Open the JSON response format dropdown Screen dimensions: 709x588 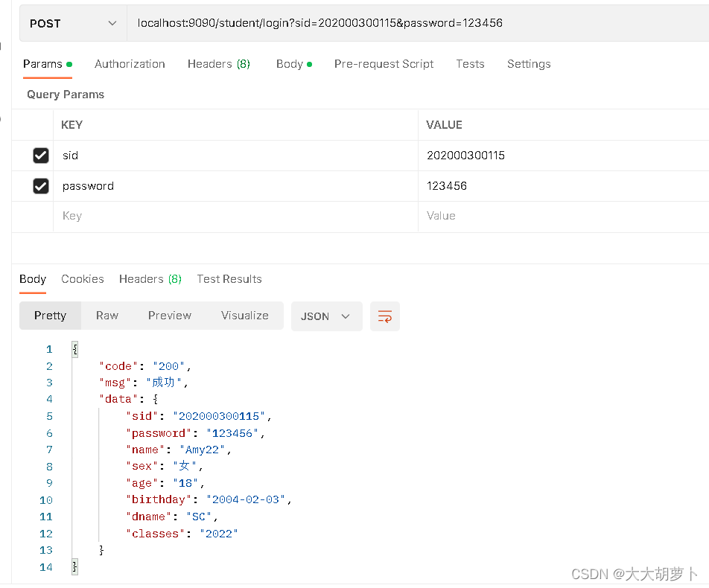pyautogui.click(x=326, y=316)
